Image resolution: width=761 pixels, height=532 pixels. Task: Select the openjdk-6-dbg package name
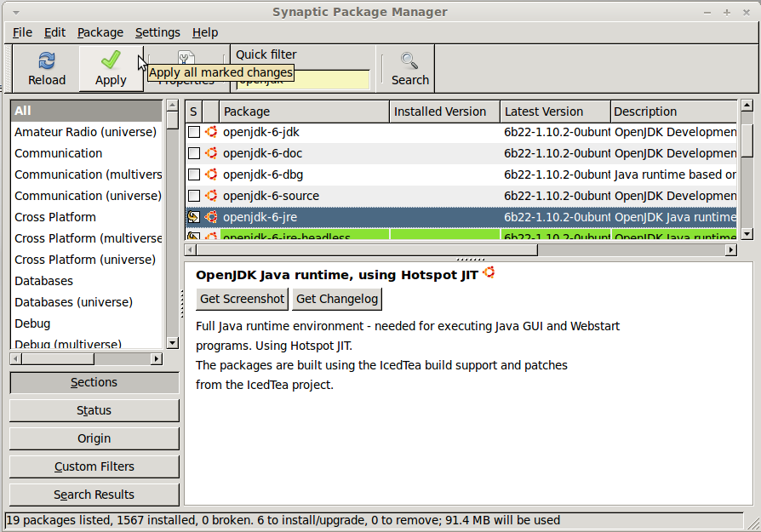(263, 174)
